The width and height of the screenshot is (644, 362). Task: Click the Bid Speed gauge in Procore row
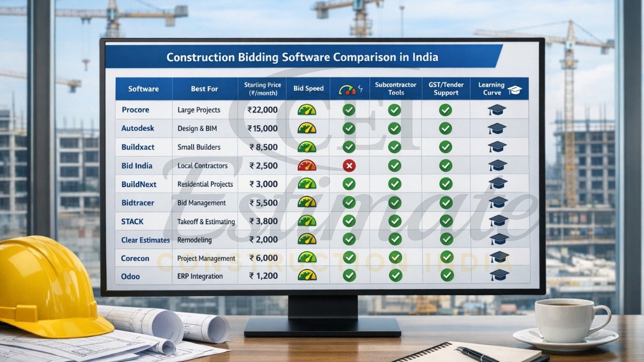coord(307,110)
